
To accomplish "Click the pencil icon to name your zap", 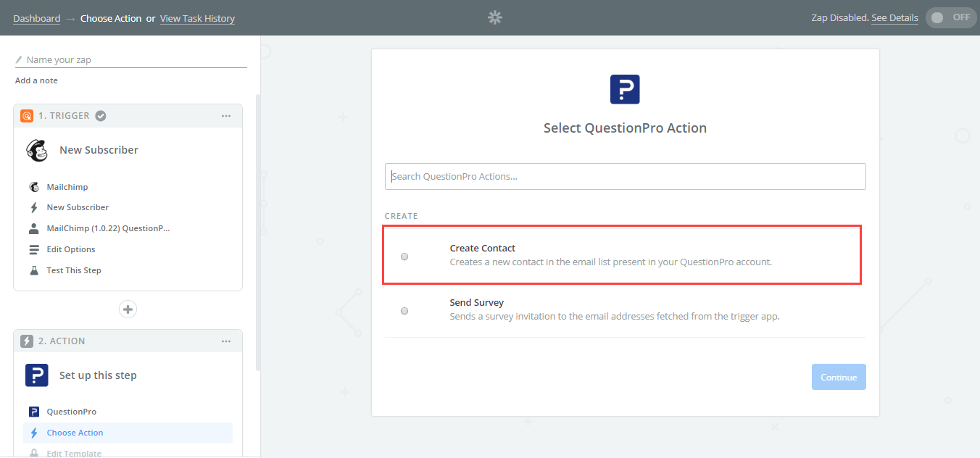I will coord(19,60).
